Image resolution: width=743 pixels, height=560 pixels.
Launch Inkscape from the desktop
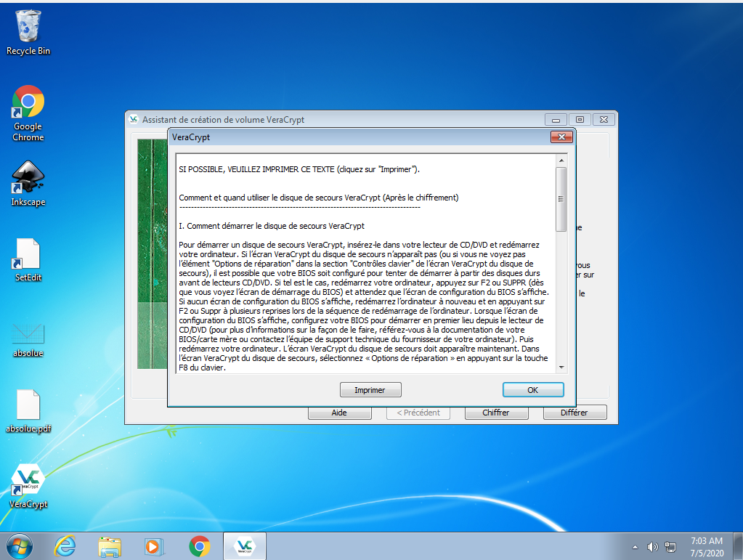point(28,179)
